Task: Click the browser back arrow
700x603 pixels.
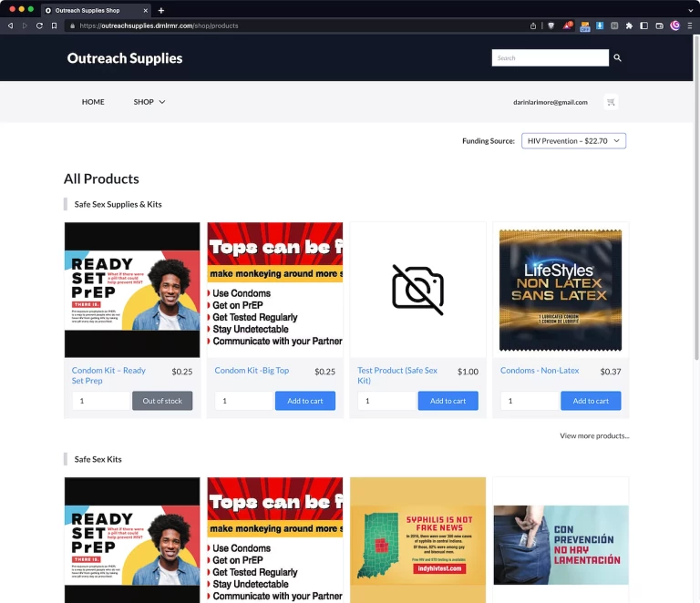Action: click(x=10, y=26)
